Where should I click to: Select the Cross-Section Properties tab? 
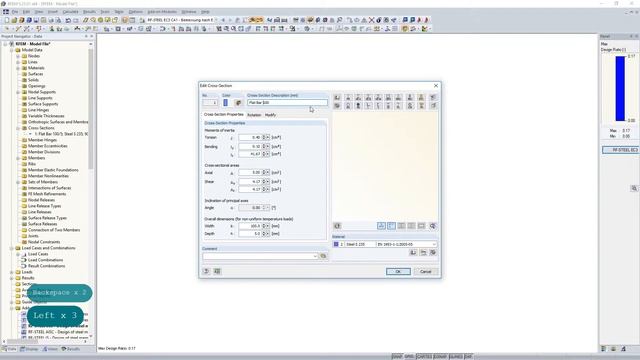point(224,115)
